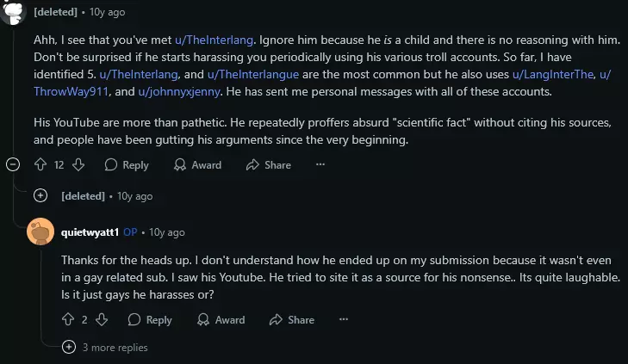Open quietwyatt1 username link

[x=90, y=232]
